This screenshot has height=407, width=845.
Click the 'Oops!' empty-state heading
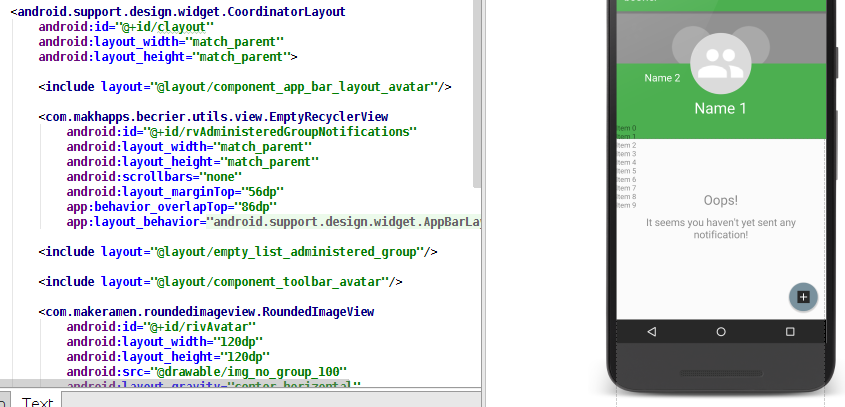click(x=720, y=201)
